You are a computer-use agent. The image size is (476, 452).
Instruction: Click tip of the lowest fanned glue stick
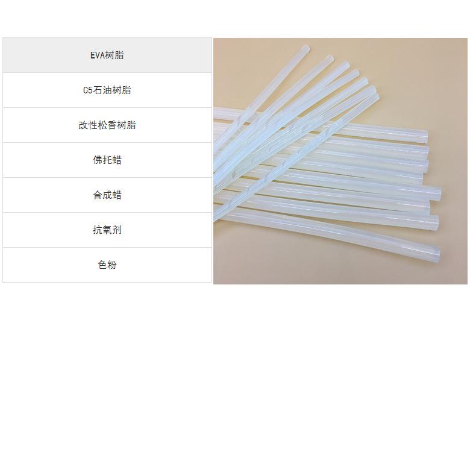tap(375, 98)
